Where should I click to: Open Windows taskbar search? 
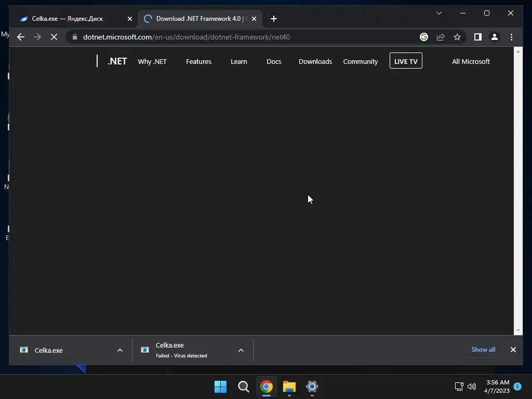coord(243,387)
